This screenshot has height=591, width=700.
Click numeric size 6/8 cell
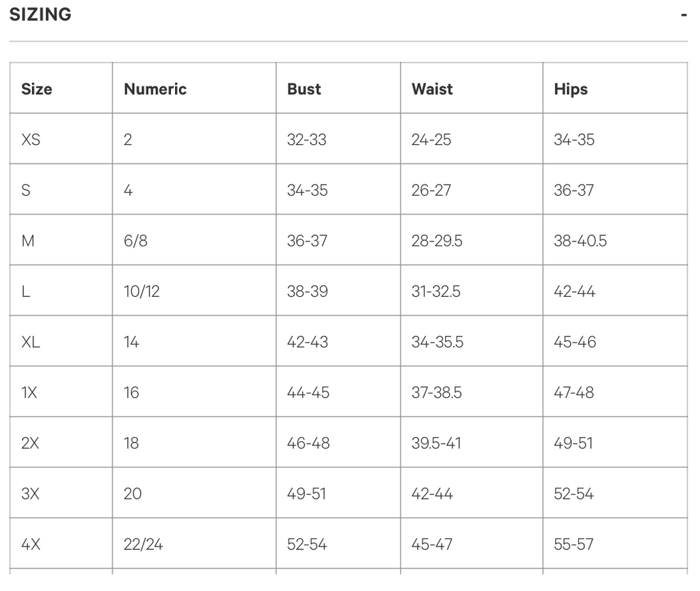pos(135,241)
